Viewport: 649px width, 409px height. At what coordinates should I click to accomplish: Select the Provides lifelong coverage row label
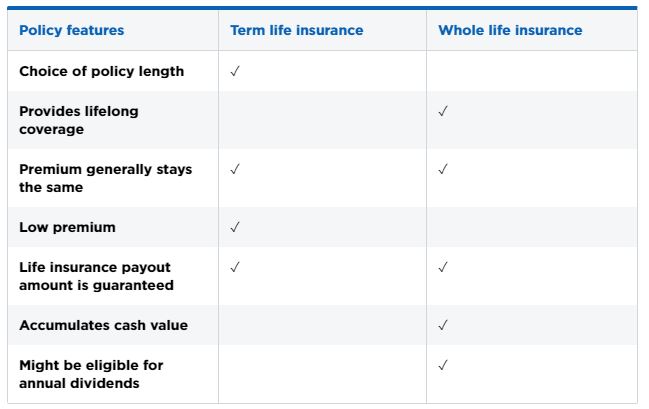click(x=78, y=120)
